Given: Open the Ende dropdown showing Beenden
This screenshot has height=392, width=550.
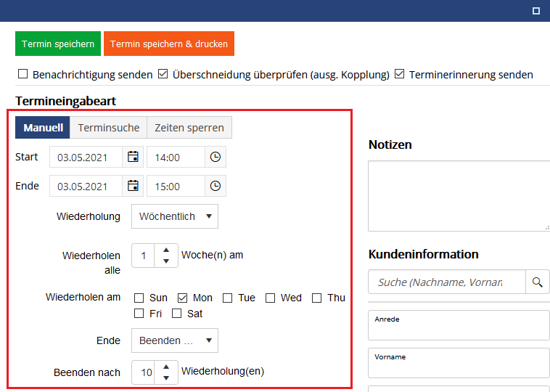Looking at the screenshot, I should [175, 340].
